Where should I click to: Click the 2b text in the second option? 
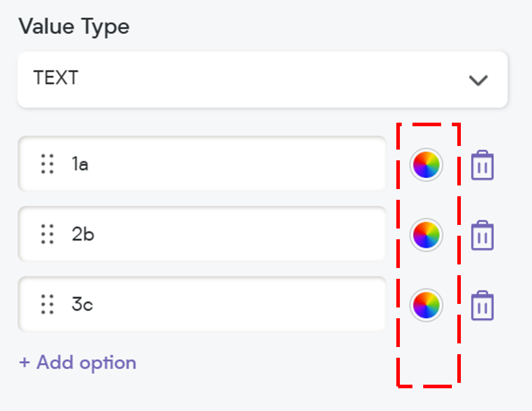pos(82,234)
